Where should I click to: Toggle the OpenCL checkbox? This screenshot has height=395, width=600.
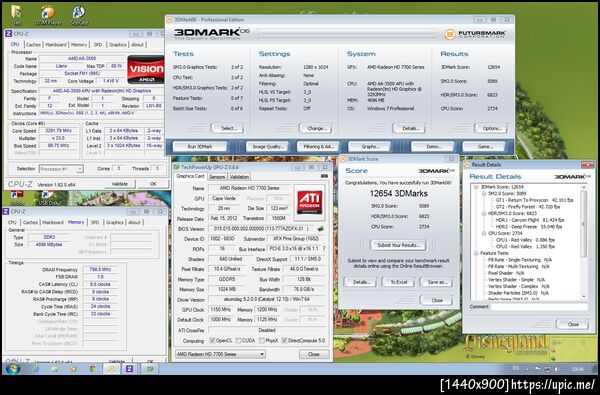click(x=212, y=340)
